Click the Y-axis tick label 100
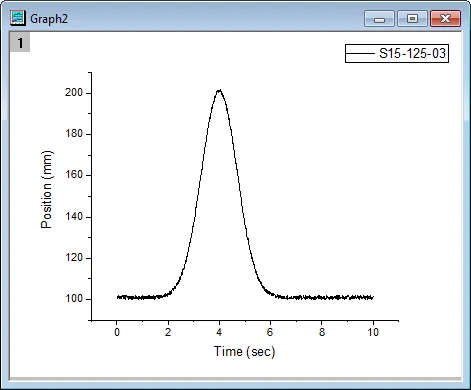 coord(74,299)
